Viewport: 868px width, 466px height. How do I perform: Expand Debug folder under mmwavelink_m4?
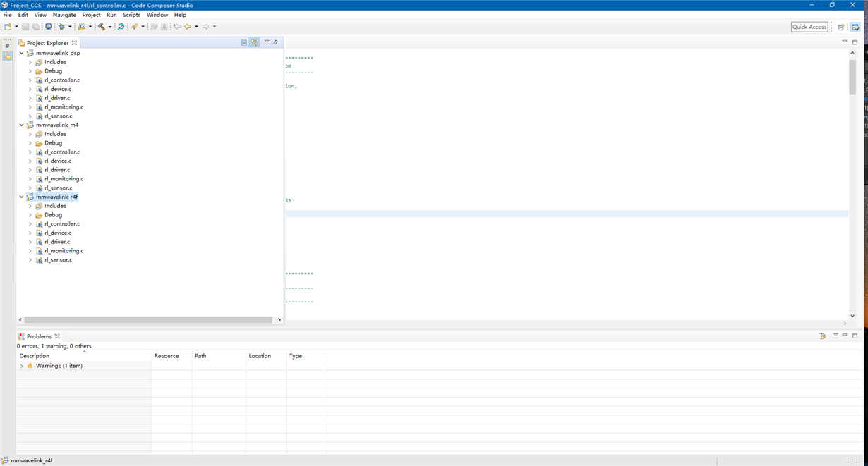click(x=30, y=143)
